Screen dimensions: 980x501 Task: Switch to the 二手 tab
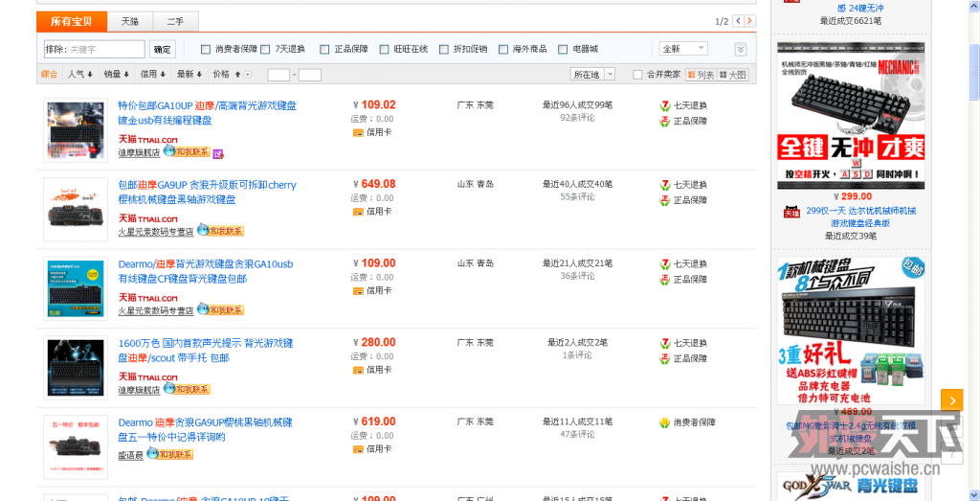click(x=176, y=21)
